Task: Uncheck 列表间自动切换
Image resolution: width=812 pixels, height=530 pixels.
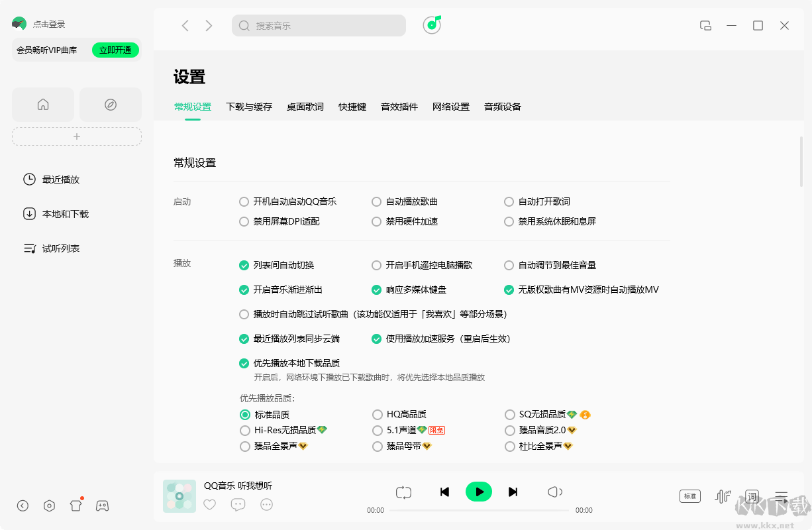Action: 244,265
